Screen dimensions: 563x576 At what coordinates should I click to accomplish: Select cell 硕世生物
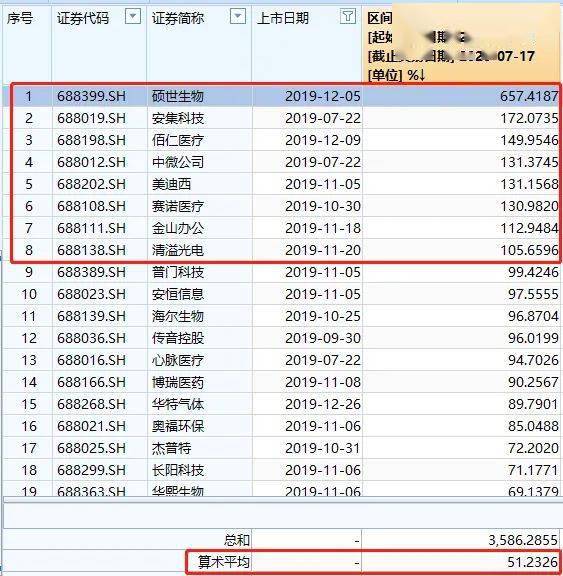click(x=178, y=96)
